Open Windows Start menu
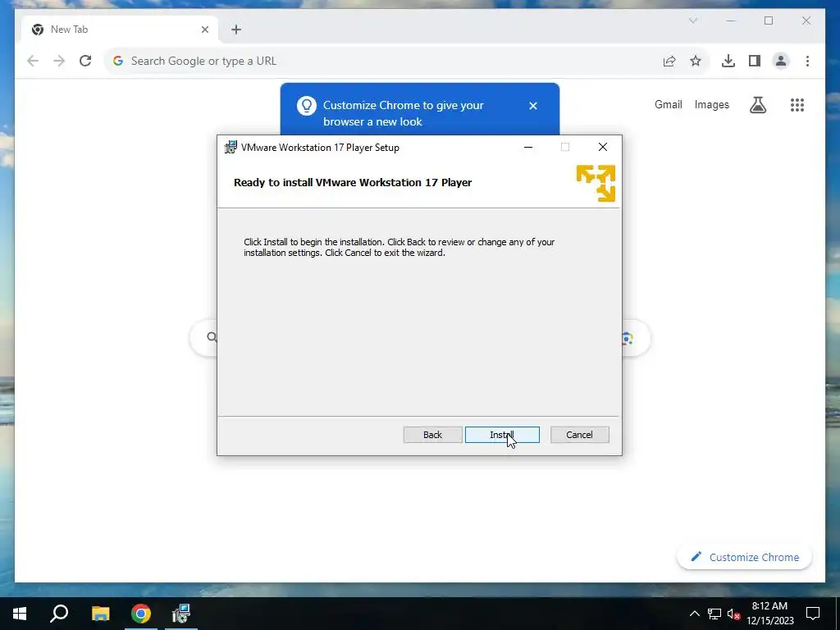Image resolution: width=840 pixels, height=630 pixels. click(x=20, y=614)
